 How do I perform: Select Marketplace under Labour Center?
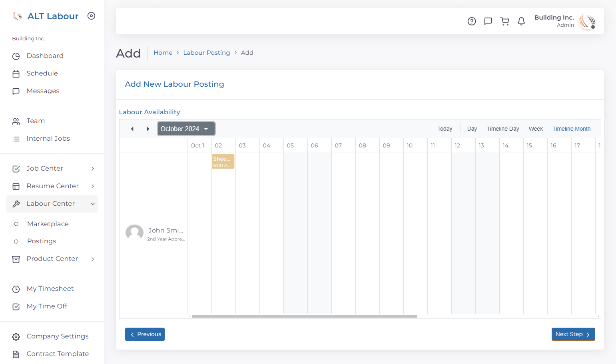click(48, 224)
